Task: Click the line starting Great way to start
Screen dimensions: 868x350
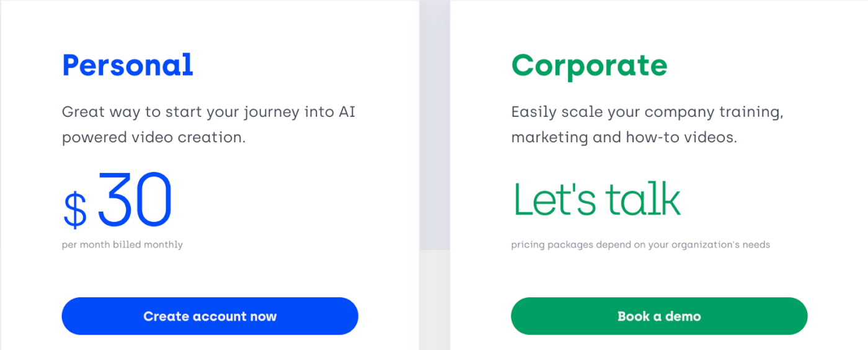Action: pos(208,113)
